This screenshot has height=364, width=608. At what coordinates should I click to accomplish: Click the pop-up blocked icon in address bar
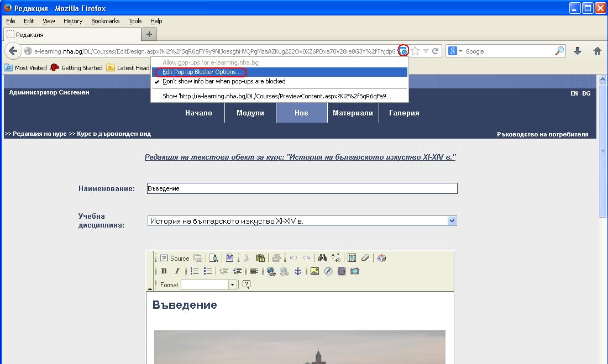click(x=403, y=51)
